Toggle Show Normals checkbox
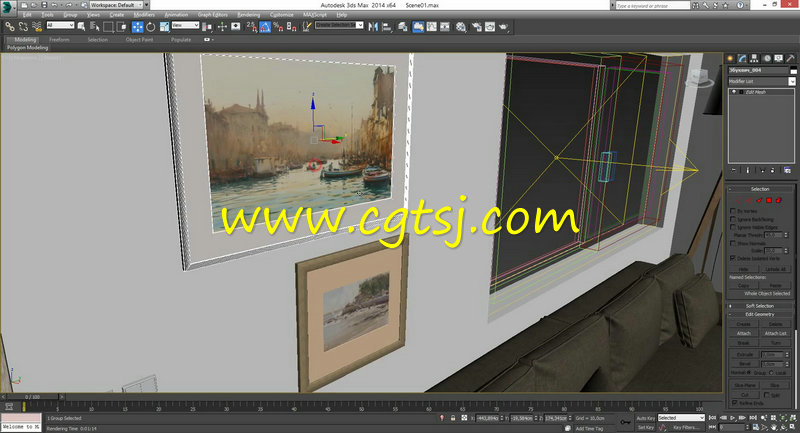Screen dimensions: 800x433 (733, 243)
